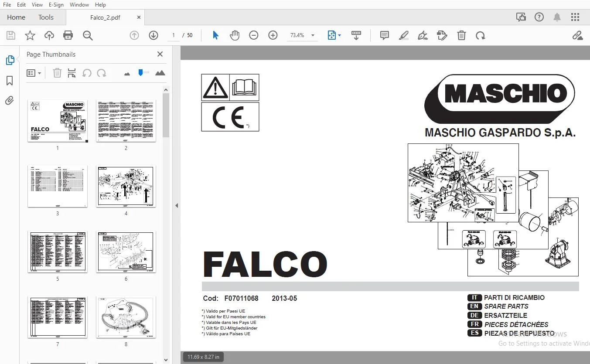Adjust the thumbnail size slider handle
The width and height of the screenshot is (590, 364).
[140, 72]
